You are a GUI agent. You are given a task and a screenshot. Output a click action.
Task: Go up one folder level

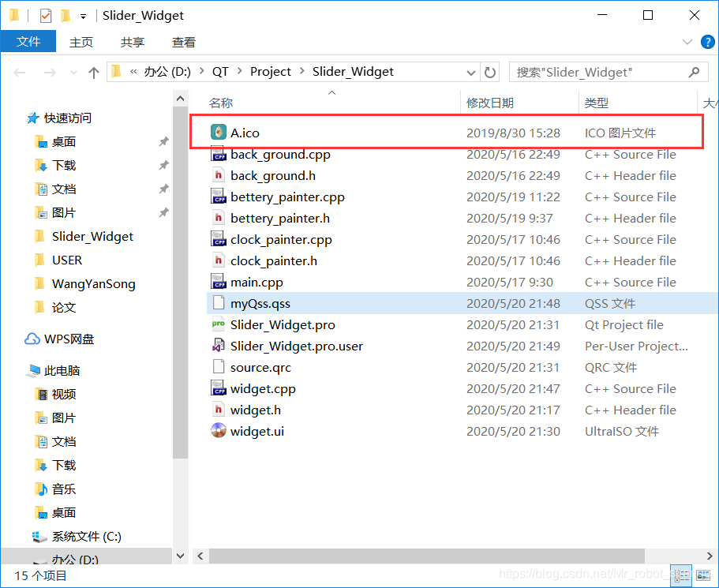[94, 73]
